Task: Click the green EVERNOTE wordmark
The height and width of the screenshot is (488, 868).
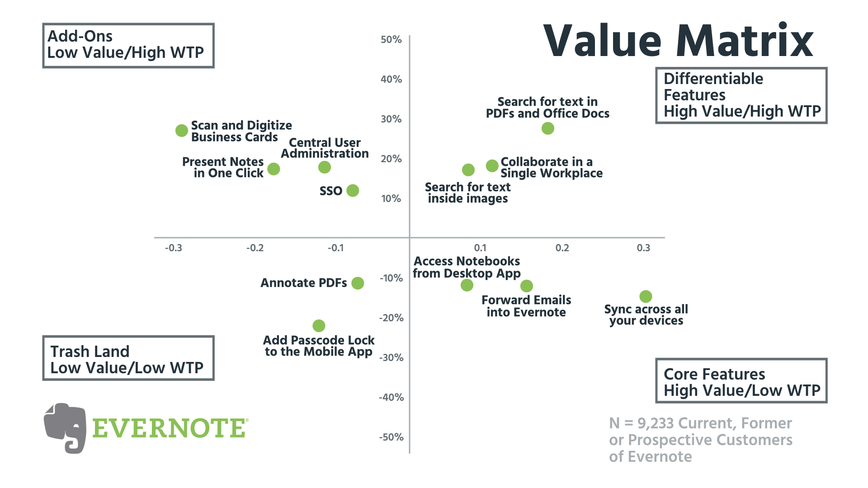Action: point(170,428)
